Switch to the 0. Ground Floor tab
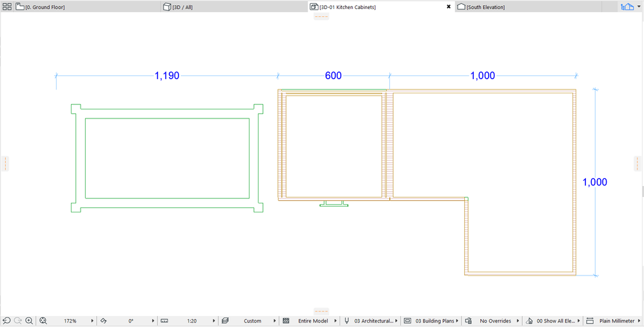The width and height of the screenshot is (644, 327). [x=88, y=6]
